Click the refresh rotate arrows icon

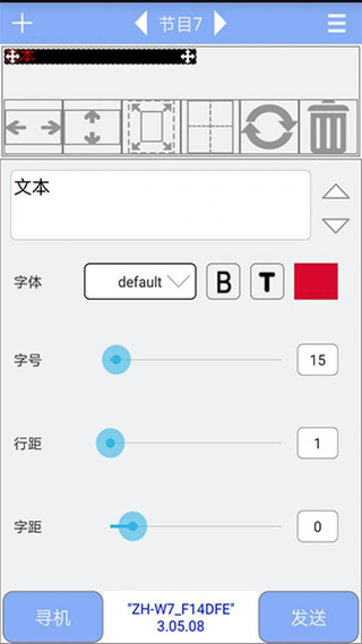point(270,127)
